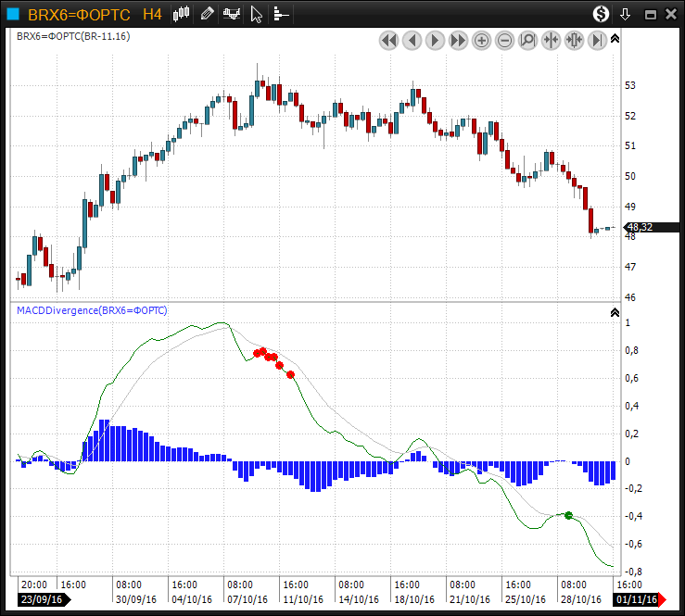
Task: Collapse the price chart panel chevron
Action: click(615, 38)
